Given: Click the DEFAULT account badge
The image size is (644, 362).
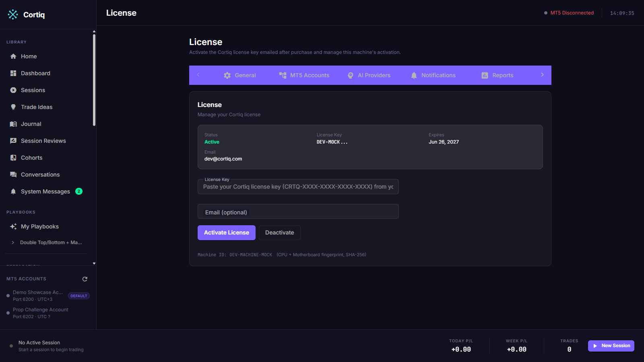Looking at the screenshot, I should pos(79,296).
